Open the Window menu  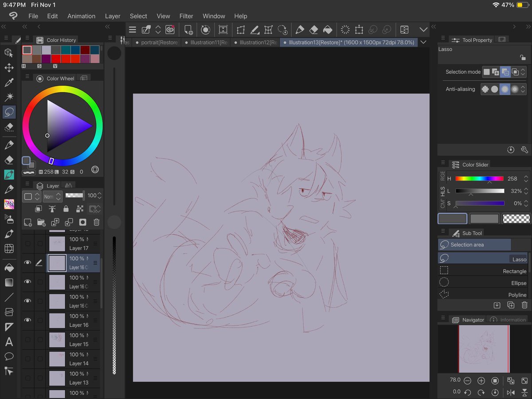pos(214,16)
